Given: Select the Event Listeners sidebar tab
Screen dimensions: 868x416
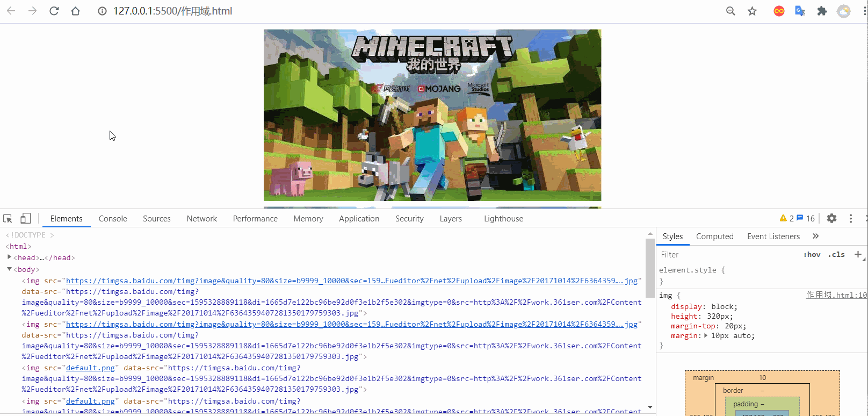Looking at the screenshot, I should (773, 236).
